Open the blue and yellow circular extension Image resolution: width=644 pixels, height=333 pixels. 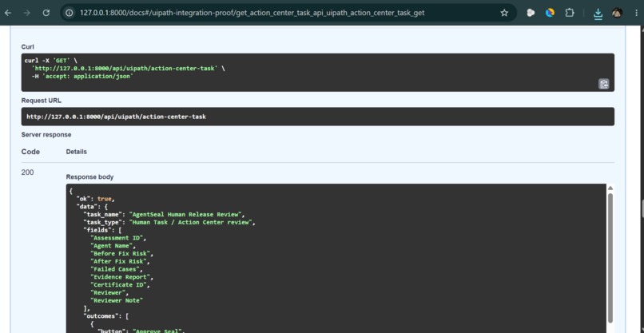click(x=550, y=13)
